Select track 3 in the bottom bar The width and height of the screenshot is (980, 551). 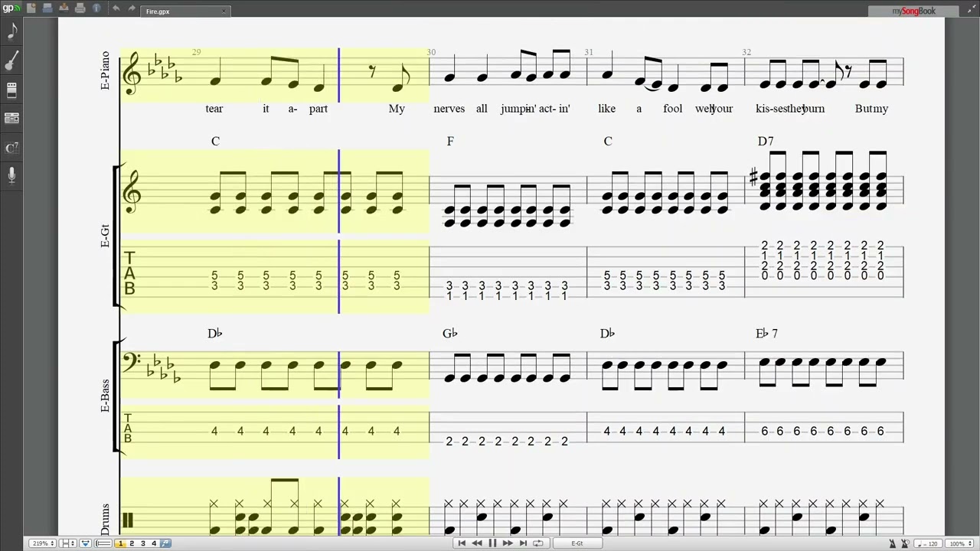click(142, 543)
